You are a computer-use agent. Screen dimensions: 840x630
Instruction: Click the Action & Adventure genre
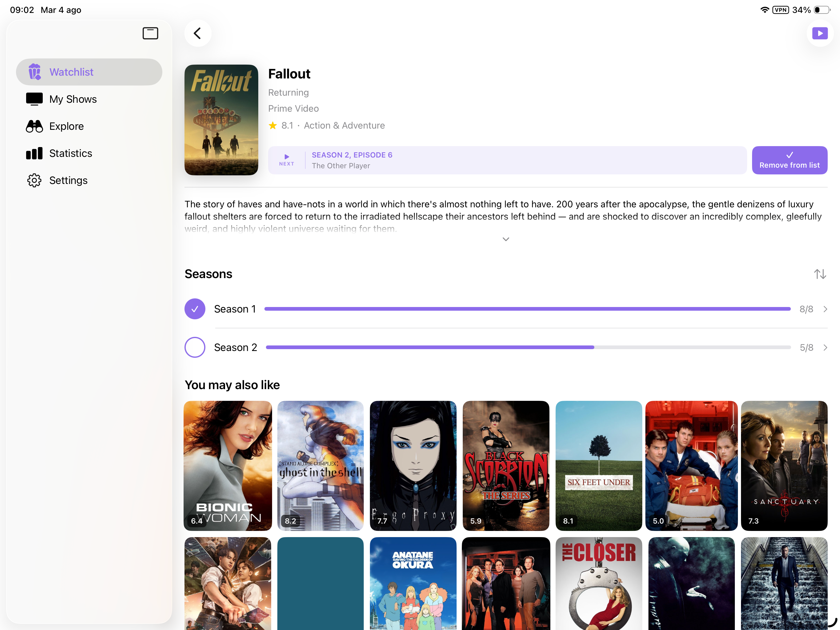pyautogui.click(x=344, y=126)
